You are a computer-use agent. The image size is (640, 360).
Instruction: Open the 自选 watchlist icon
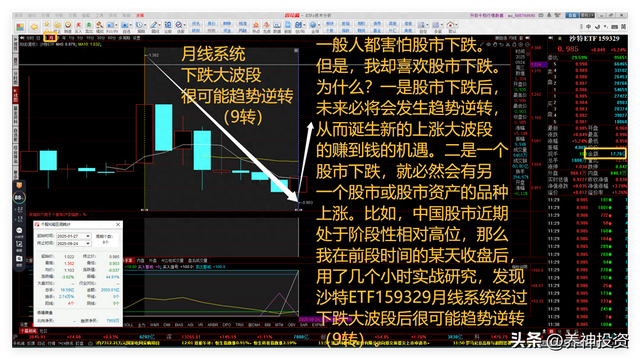point(124,25)
